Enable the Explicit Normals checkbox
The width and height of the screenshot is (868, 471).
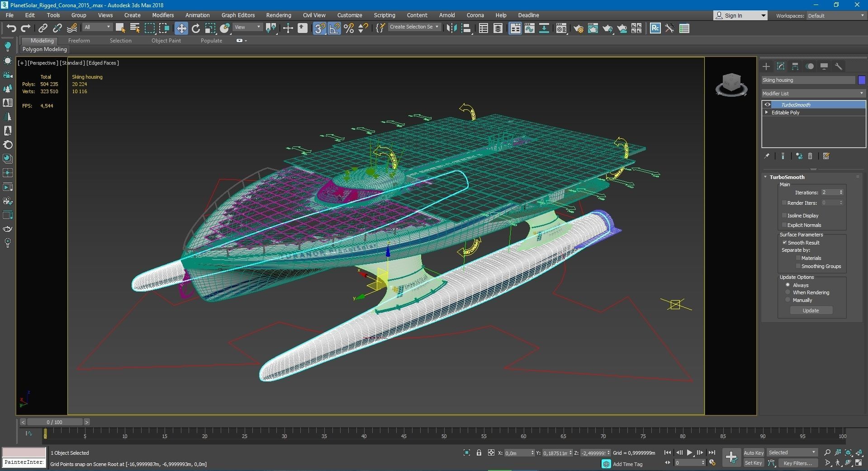[784, 225]
